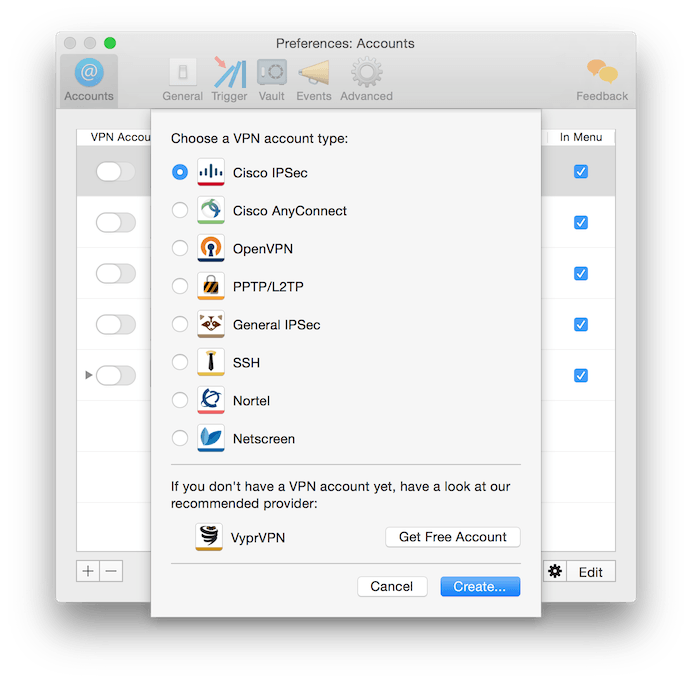The height and width of the screenshot is (682, 692).
Task: Expand the last VPN account disclosure triangle
Action: (89, 375)
